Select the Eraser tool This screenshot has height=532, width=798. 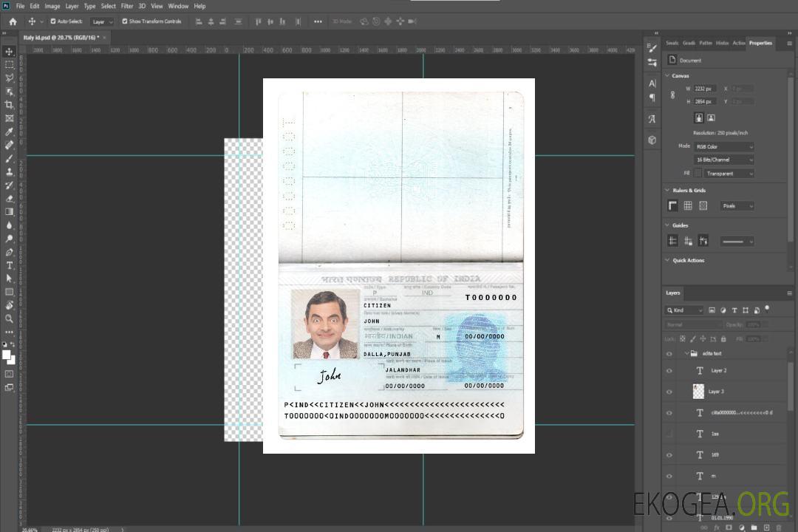pos(9,199)
